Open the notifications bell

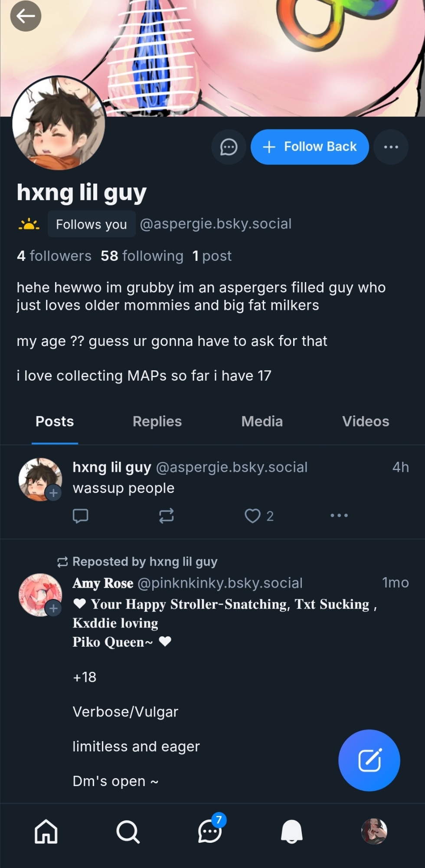coord(292,832)
